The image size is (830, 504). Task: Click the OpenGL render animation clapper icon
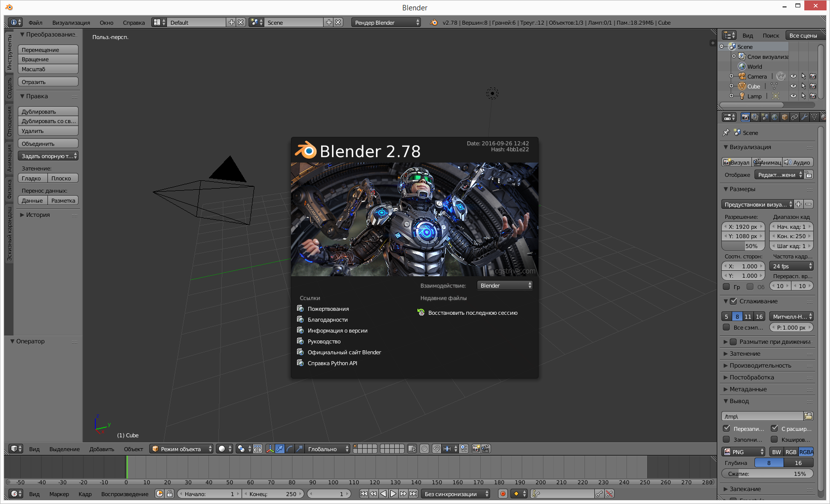point(486,449)
